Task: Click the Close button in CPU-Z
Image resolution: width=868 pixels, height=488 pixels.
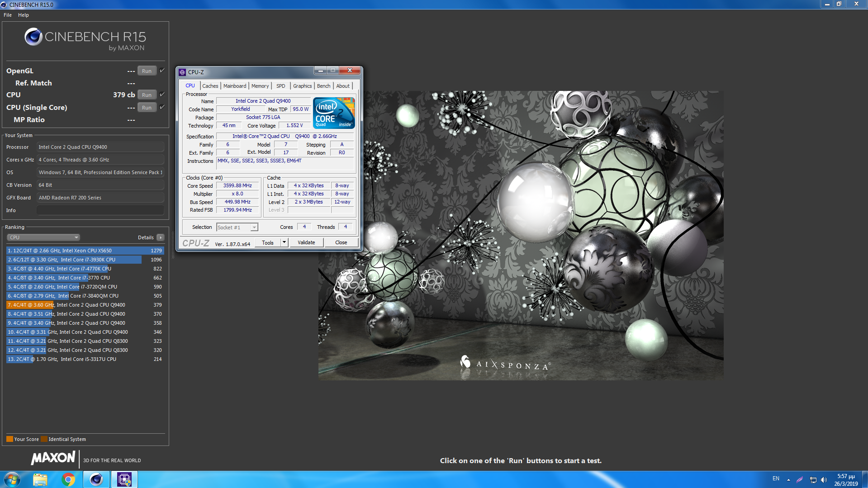Action: pos(341,243)
